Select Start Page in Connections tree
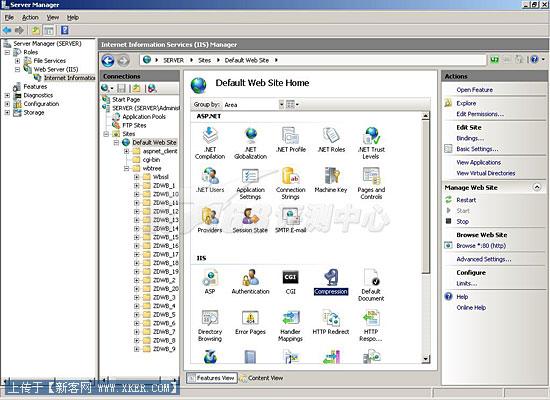The image size is (550, 400). pyautogui.click(x=126, y=100)
